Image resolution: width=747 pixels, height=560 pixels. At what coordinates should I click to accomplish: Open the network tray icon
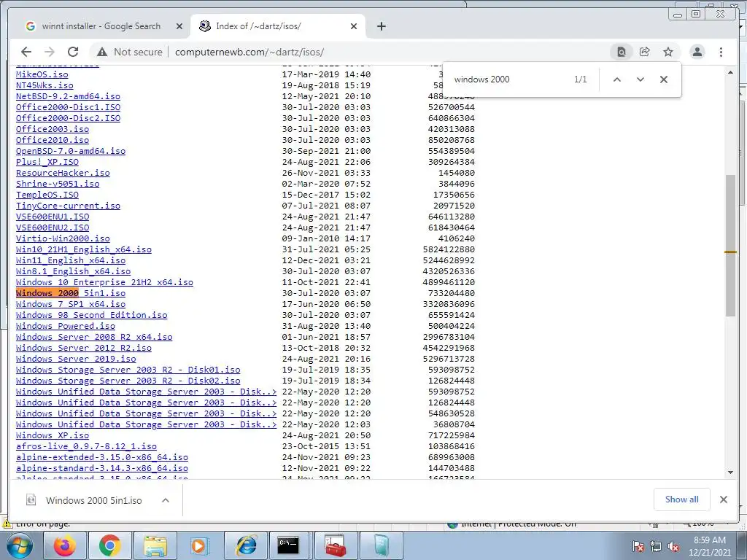656,546
